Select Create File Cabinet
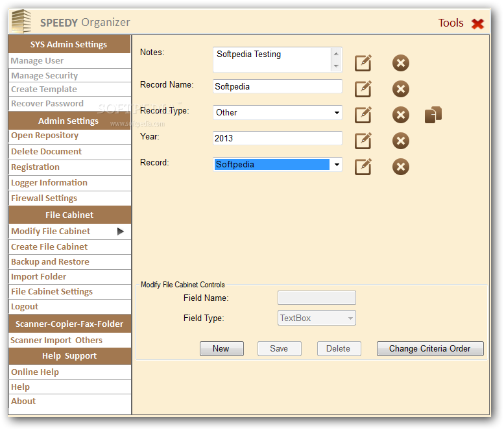Image resolution: width=504 pixels, height=430 pixels. pyautogui.click(x=70, y=247)
